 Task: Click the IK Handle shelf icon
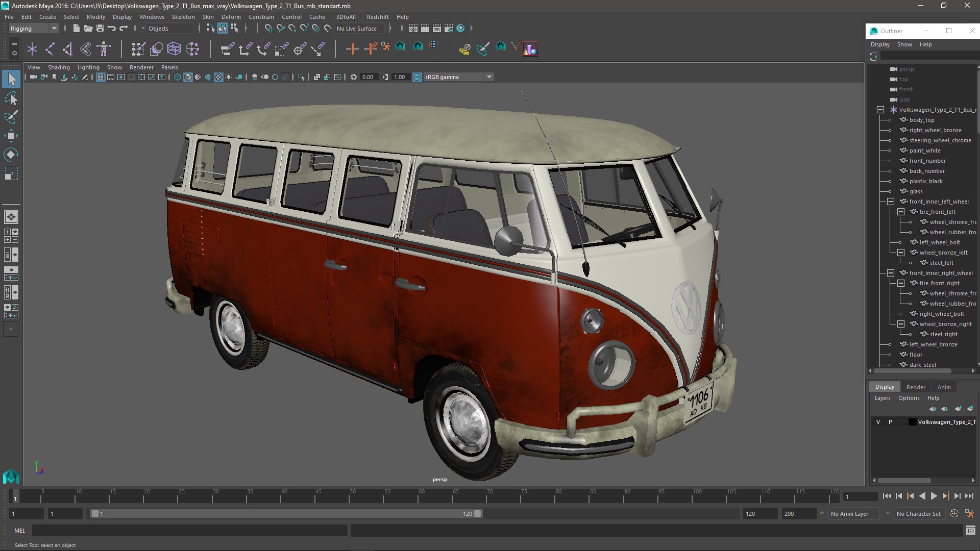[x=68, y=49]
